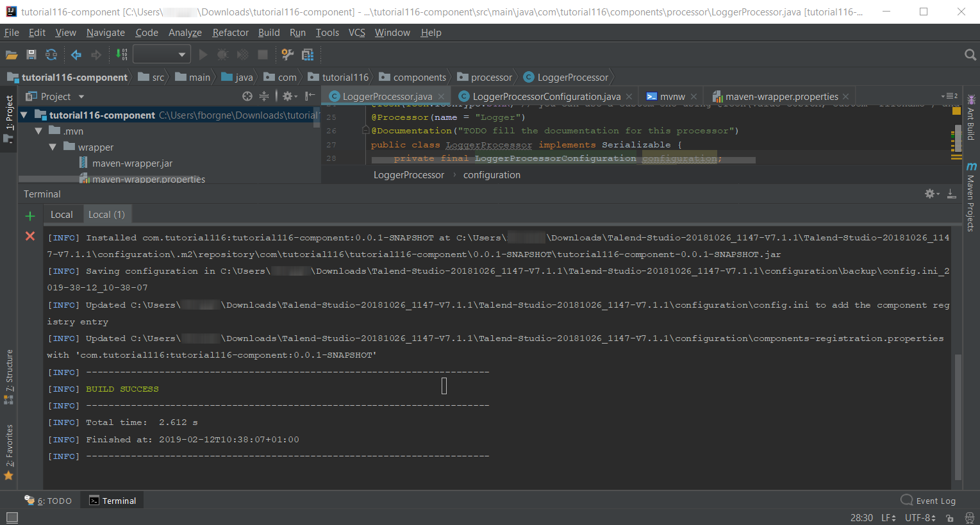Open the Refactor menu
This screenshot has width=980, height=525.
(230, 33)
